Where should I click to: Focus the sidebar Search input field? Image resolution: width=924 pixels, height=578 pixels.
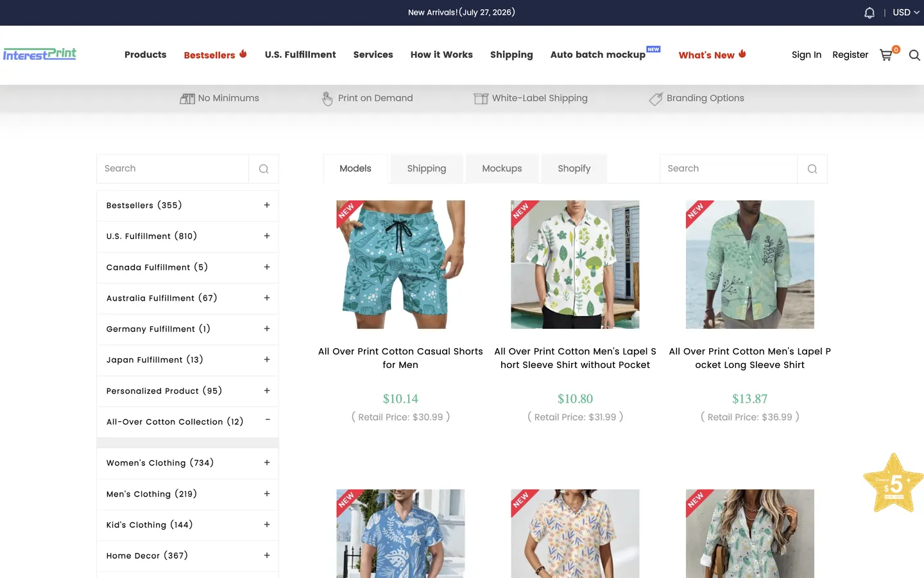173,168
